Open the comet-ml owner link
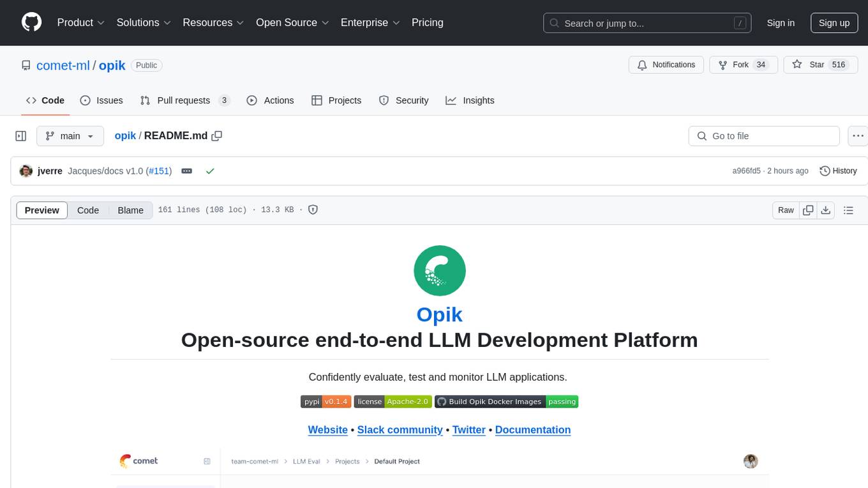The image size is (868, 488). (x=63, y=65)
